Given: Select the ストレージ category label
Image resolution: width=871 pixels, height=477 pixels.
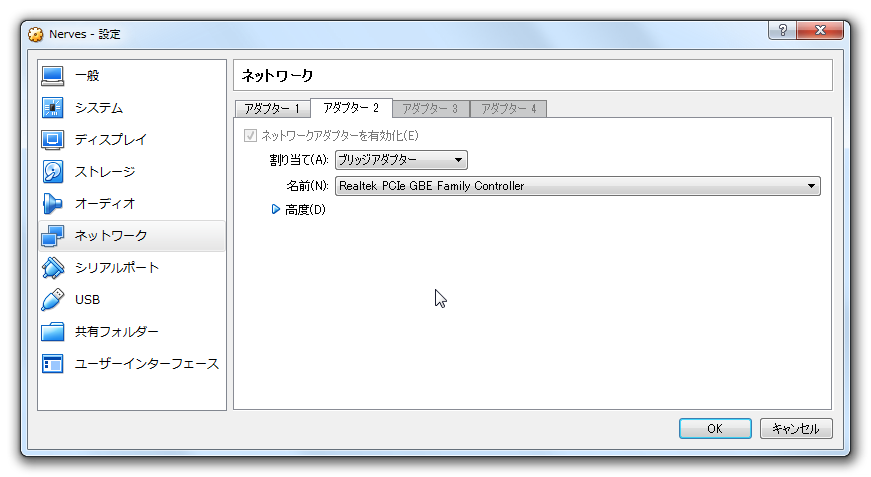Looking at the screenshot, I should pos(105,172).
